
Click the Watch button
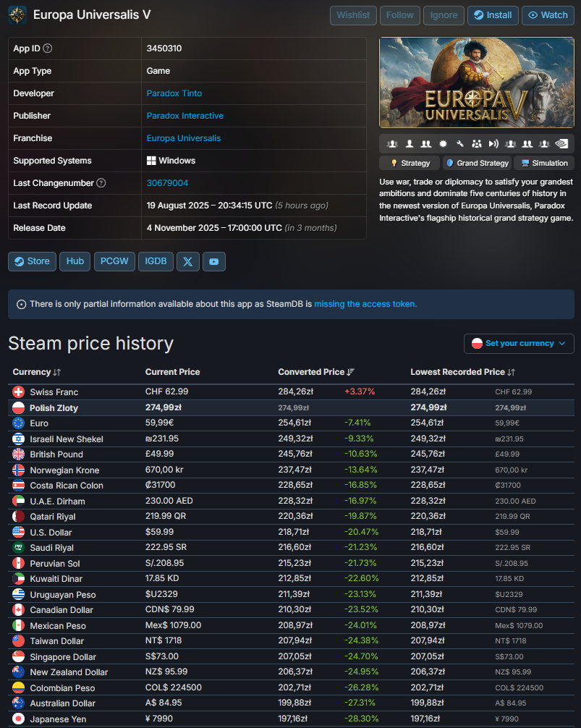[x=548, y=15]
